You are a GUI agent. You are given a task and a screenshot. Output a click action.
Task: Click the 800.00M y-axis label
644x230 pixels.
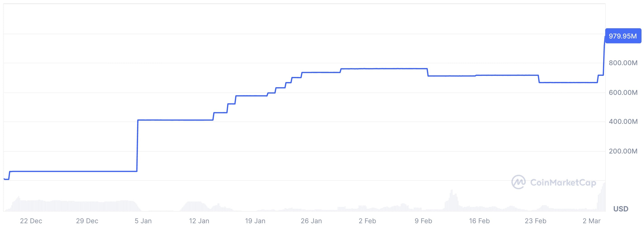[623, 63]
